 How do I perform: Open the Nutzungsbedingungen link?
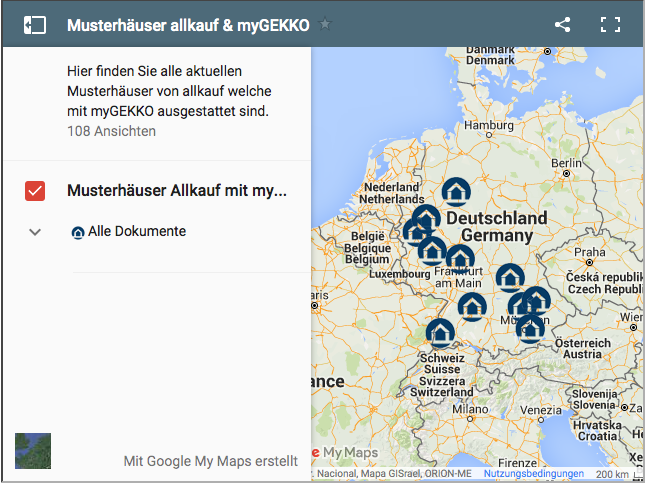[534, 474]
